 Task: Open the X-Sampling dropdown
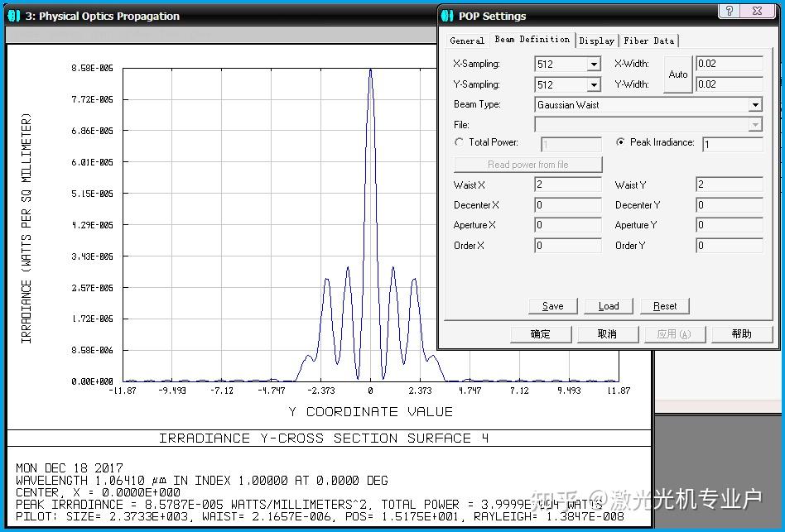[593, 65]
